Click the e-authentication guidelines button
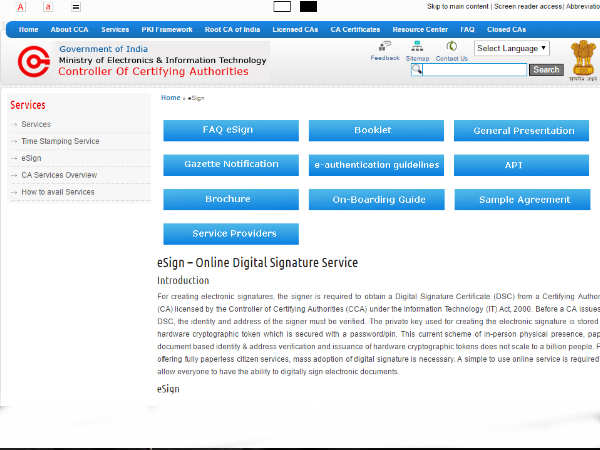Image resolution: width=600 pixels, height=450 pixels. coord(376,165)
